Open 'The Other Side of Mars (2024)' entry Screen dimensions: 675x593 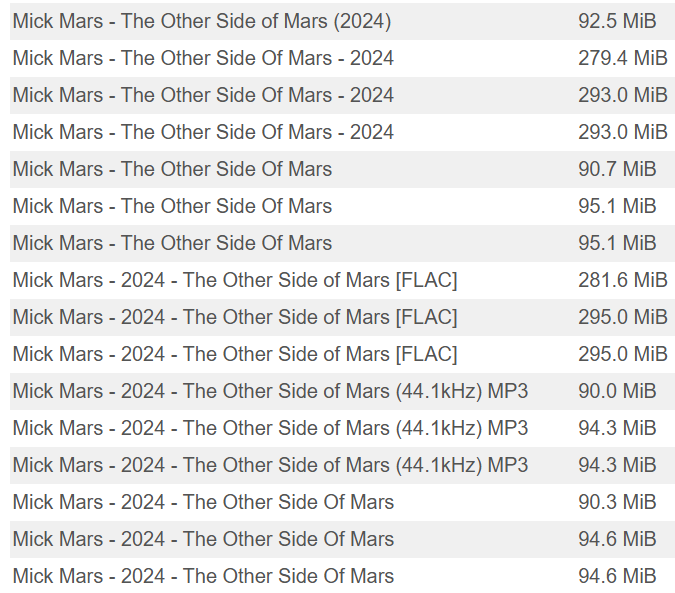tap(202, 21)
